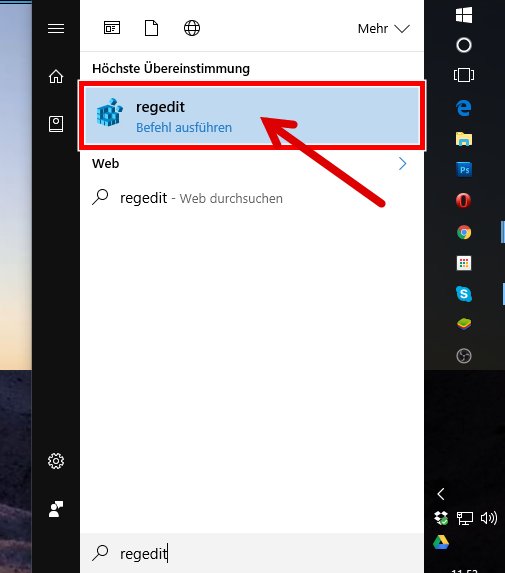Open search Settings via the gear icon
Screen dimensions: 505x573
pos(56,461)
